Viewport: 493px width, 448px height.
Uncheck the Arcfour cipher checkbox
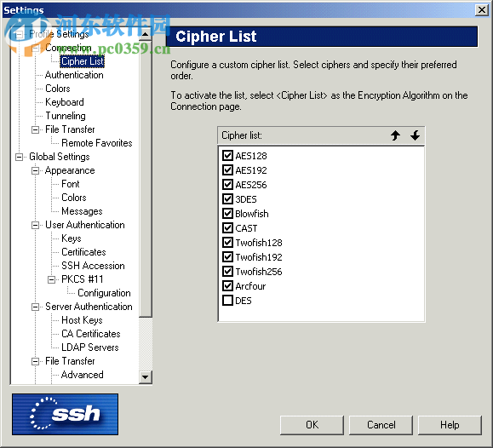[227, 285]
